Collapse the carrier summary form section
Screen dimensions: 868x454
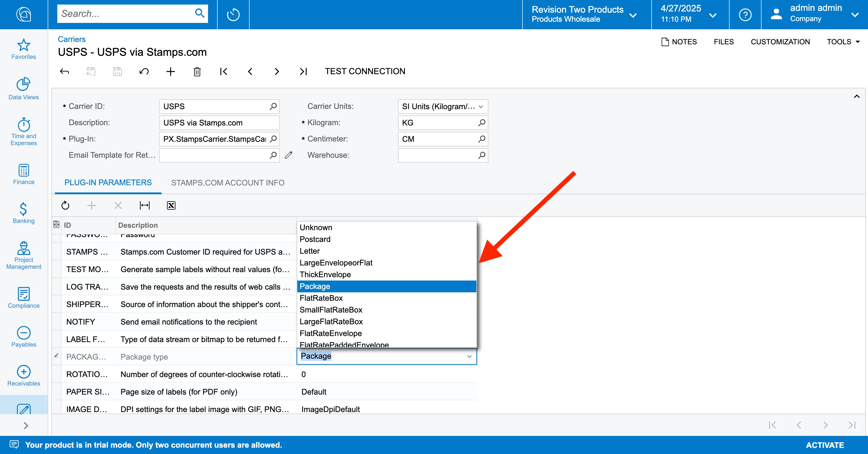856,97
